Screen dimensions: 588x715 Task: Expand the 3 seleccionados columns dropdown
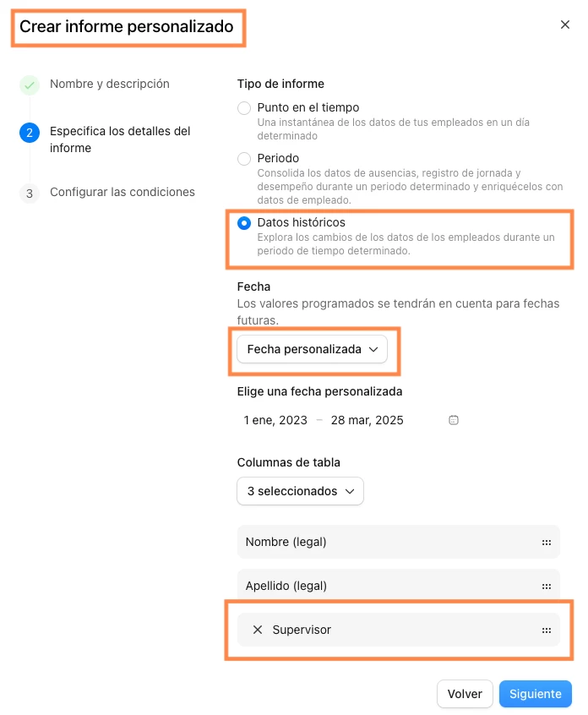pyautogui.click(x=301, y=491)
